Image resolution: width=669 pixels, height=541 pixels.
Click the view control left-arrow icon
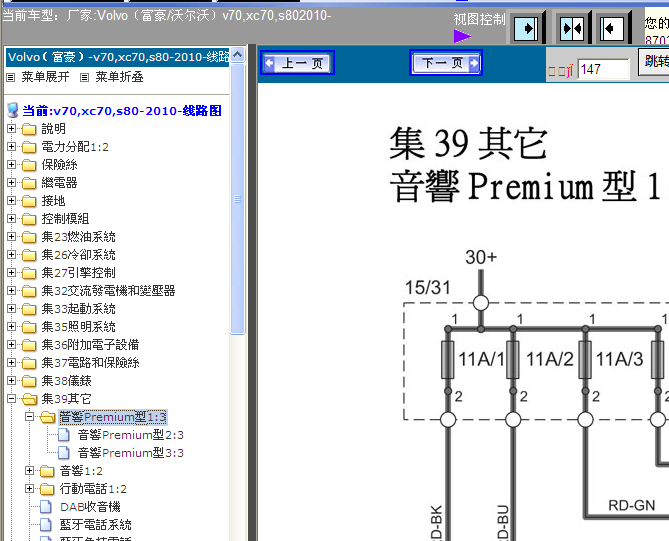click(x=612, y=29)
